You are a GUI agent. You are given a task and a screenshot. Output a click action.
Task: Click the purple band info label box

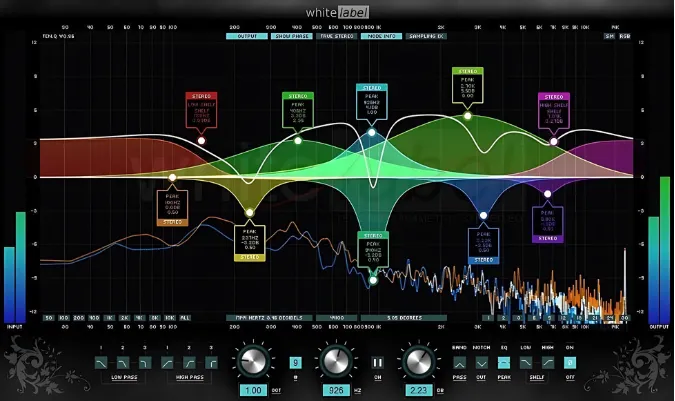(x=548, y=224)
